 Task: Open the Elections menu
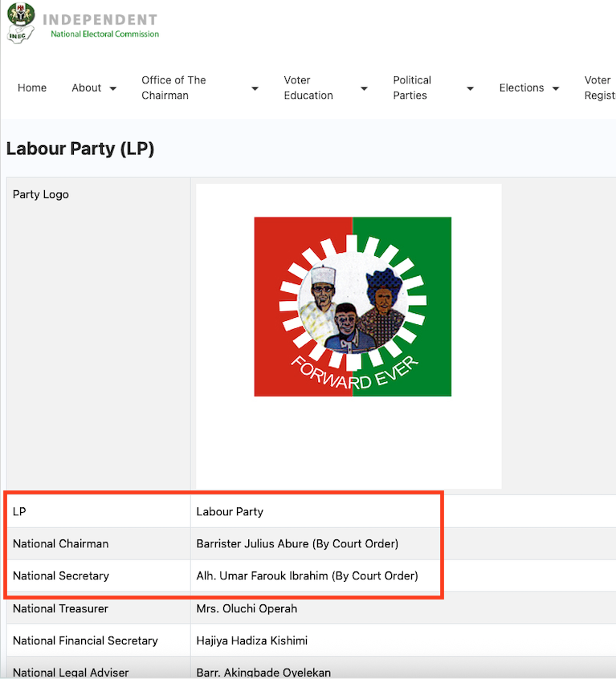pos(521,88)
